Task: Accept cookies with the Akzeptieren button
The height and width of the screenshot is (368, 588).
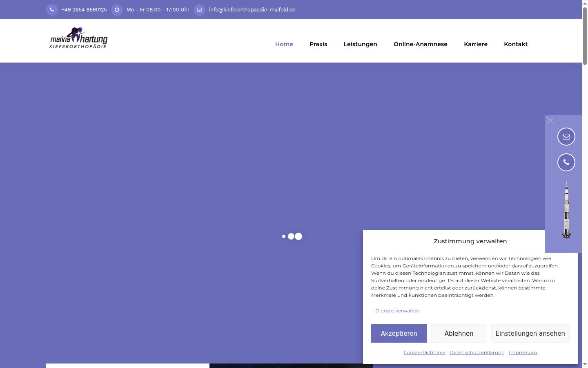Action: [x=399, y=334]
